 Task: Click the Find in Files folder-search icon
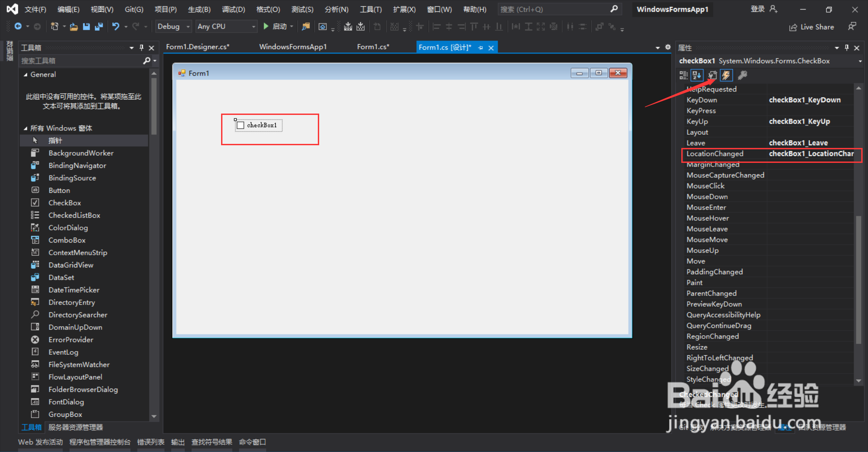[306, 27]
